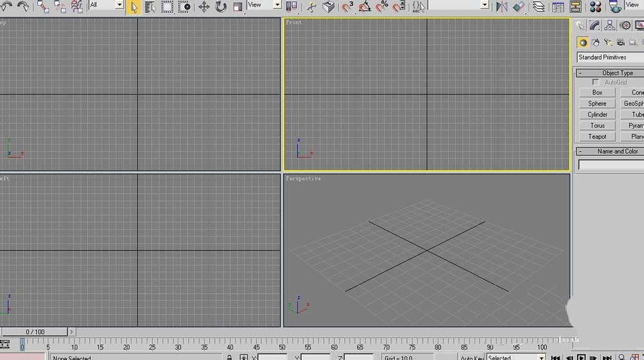Pick the Rectangular Selection Region tool
Viewport: 644px width, 360px height.
tap(167, 7)
